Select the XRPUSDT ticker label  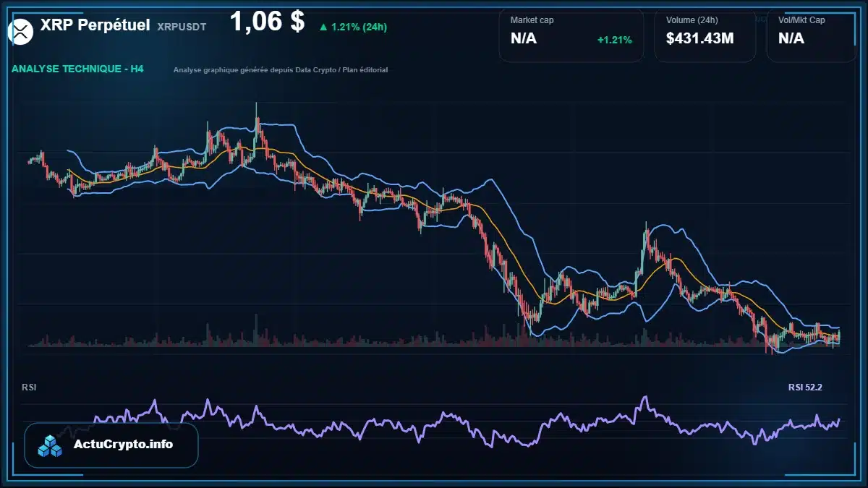point(182,27)
